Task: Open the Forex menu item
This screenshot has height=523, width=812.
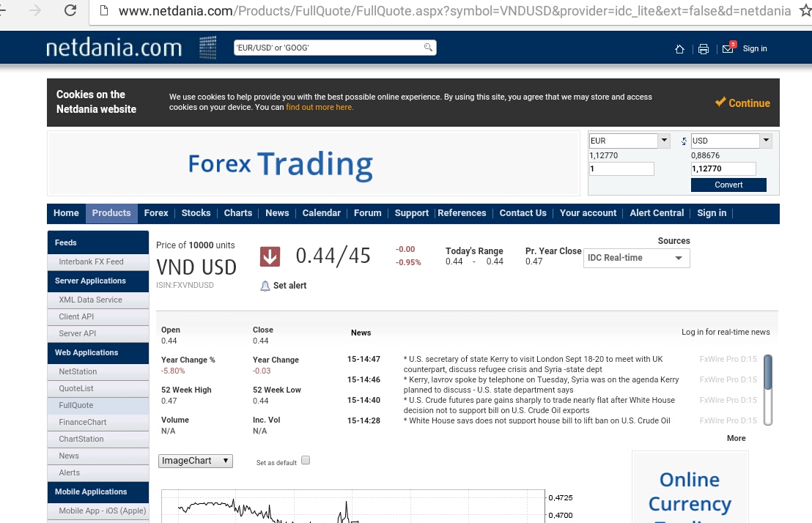Action: pyautogui.click(x=156, y=213)
